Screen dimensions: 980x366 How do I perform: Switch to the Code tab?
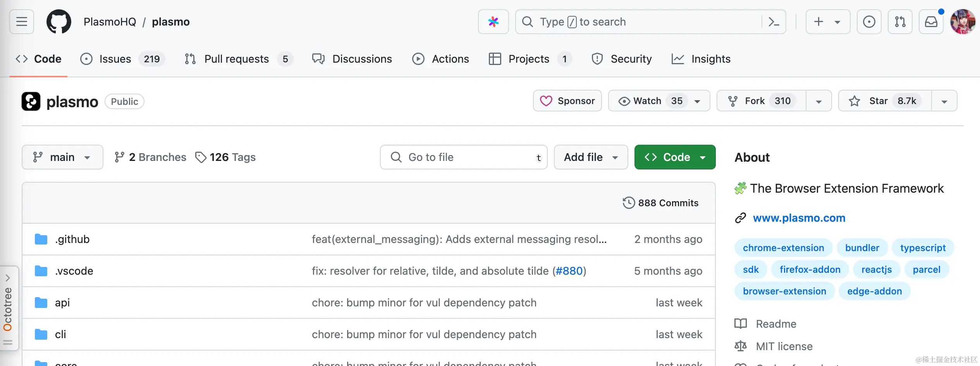pyautogui.click(x=38, y=59)
